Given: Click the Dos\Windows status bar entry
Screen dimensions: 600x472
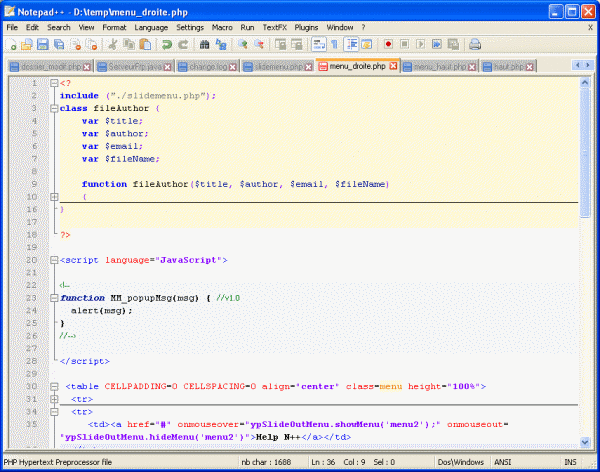Looking at the screenshot, I should (x=461, y=462).
